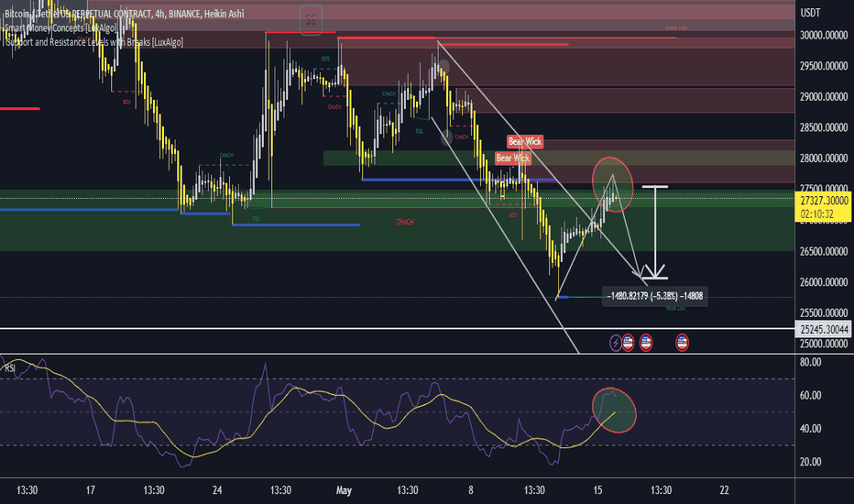Click the May label on the time axis

344,490
